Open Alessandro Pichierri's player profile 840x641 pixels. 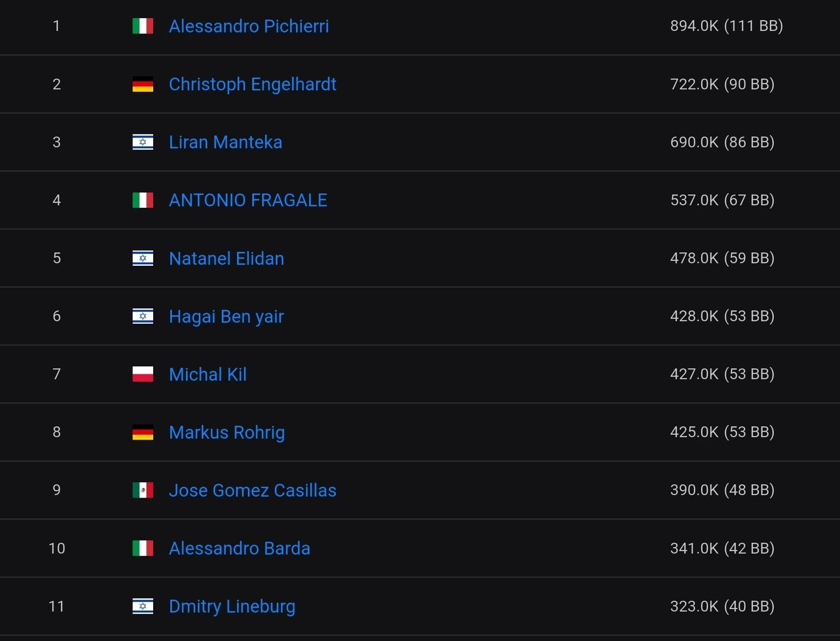pyautogui.click(x=248, y=26)
